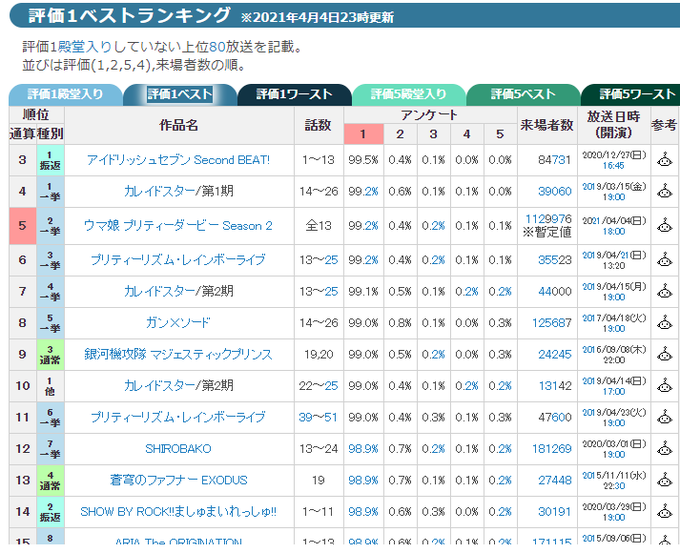Click visitor count 44000

(x=555, y=291)
